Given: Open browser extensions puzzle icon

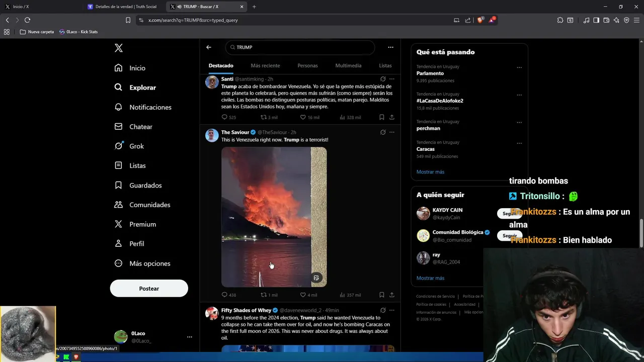Looking at the screenshot, I should (x=560, y=20).
